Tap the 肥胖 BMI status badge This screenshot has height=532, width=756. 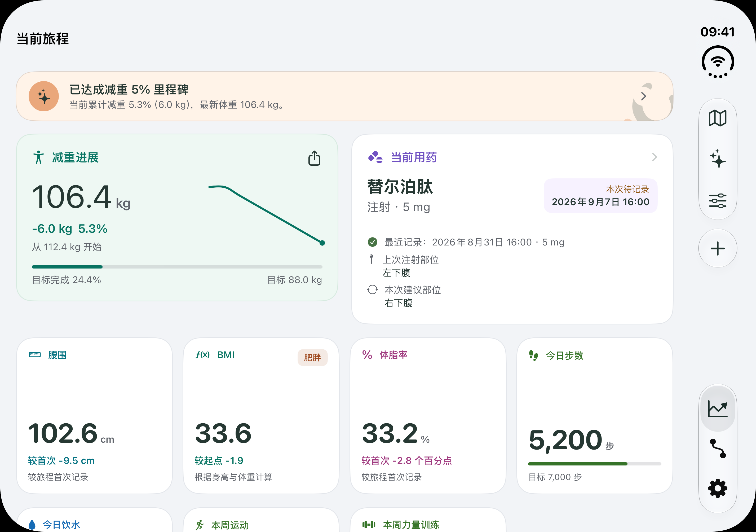(312, 357)
